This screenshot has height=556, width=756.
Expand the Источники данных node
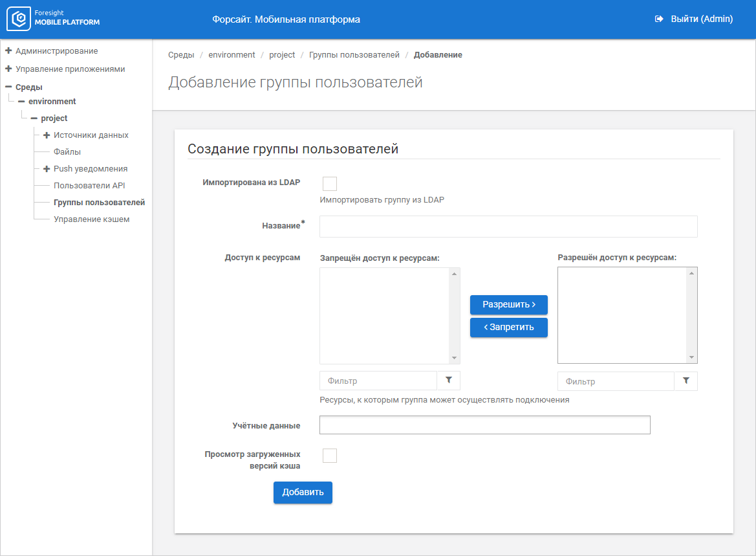point(47,135)
